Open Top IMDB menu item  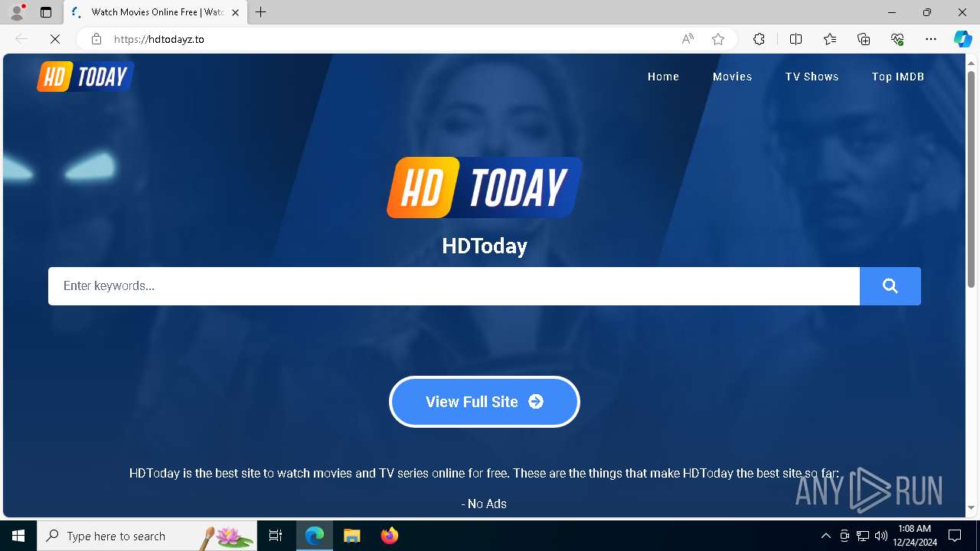tap(897, 77)
